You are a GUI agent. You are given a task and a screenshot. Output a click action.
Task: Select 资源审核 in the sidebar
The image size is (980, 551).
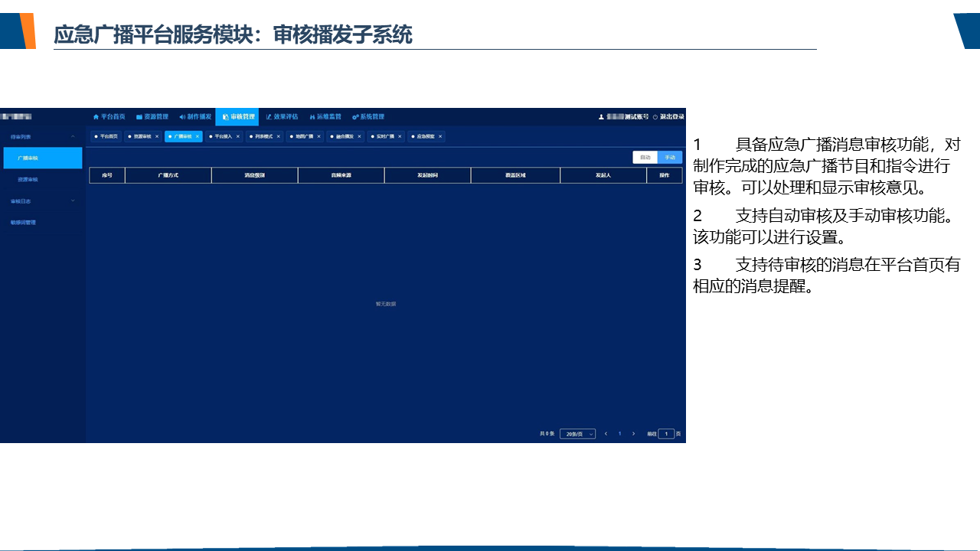(28, 179)
